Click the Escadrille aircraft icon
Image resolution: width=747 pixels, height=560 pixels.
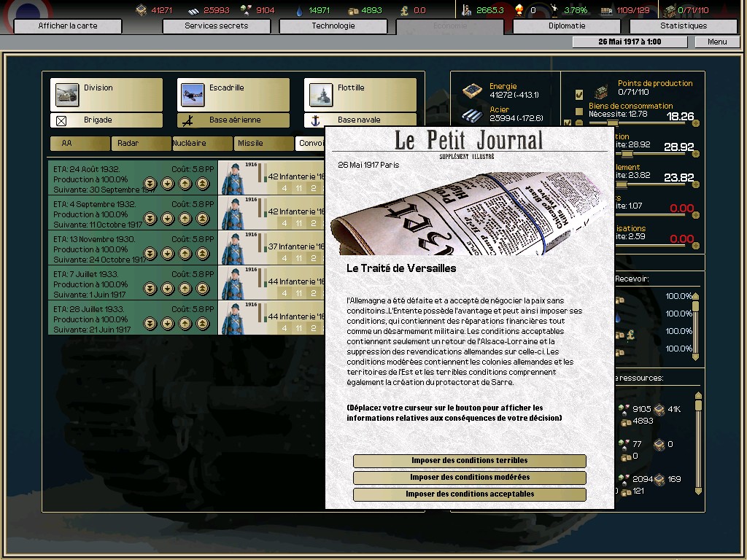[193, 94]
